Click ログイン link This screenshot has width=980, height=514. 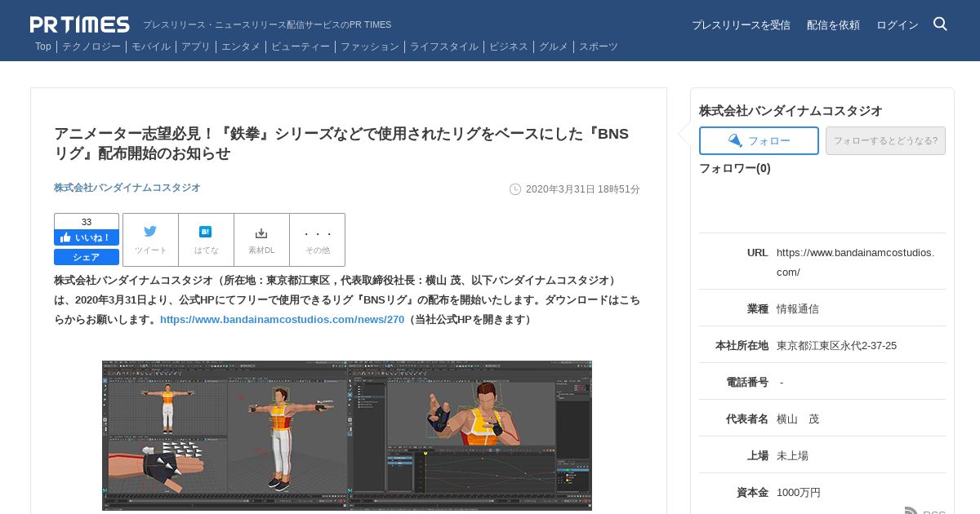(898, 25)
